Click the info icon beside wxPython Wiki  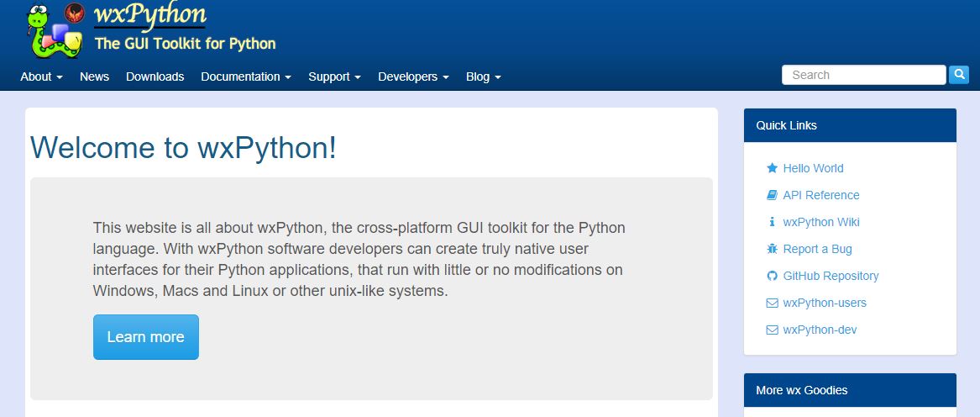click(772, 222)
